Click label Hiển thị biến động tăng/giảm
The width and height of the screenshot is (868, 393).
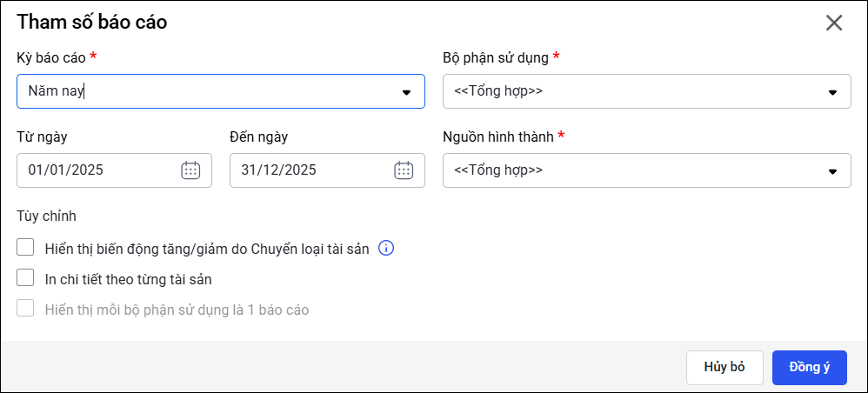[207, 249]
